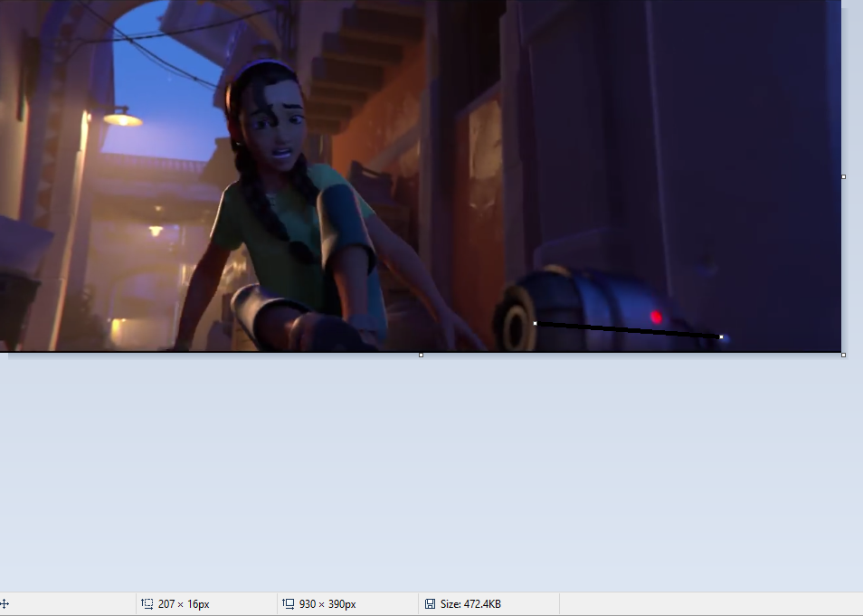Click the drawn black line shape
The height and width of the screenshot is (616, 863).
[628, 330]
